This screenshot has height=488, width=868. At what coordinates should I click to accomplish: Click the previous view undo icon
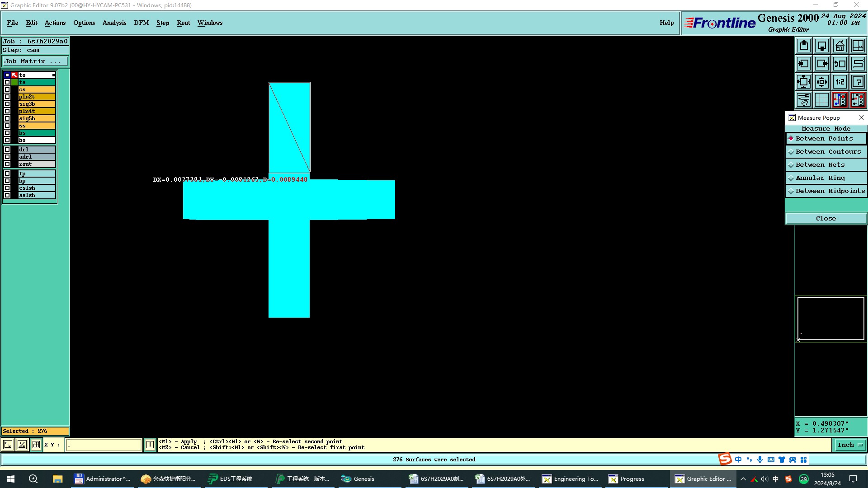point(840,64)
